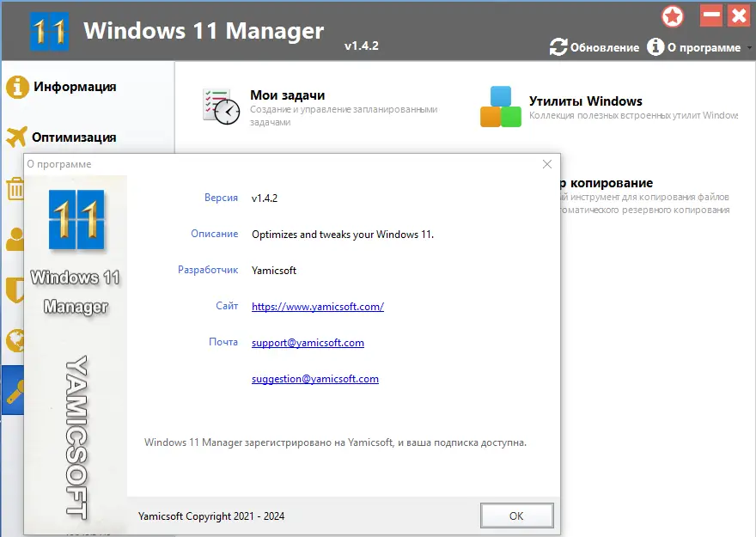Open О программе info menu
756x537 pixels.
click(x=694, y=47)
